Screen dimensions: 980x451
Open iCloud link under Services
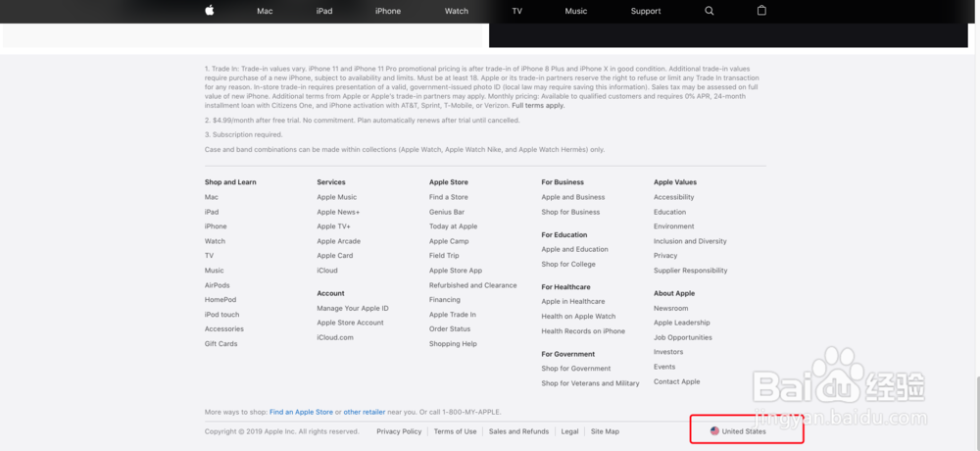pyautogui.click(x=327, y=271)
